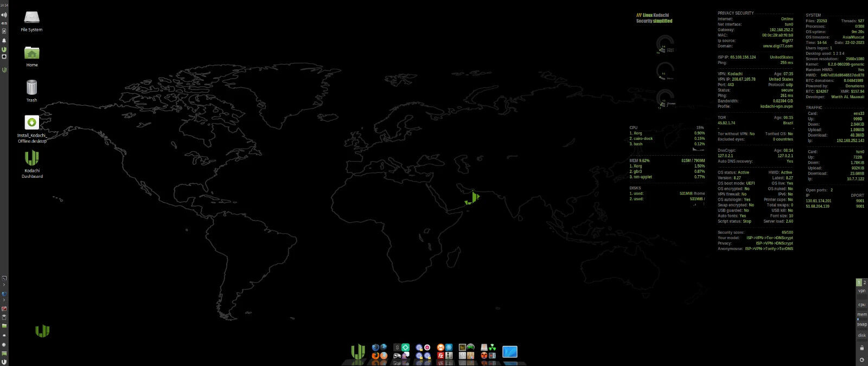Viewport: 868px width, 366px height.
Task: Click the blue desktop screen icon in the dock
Action: tap(510, 352)
